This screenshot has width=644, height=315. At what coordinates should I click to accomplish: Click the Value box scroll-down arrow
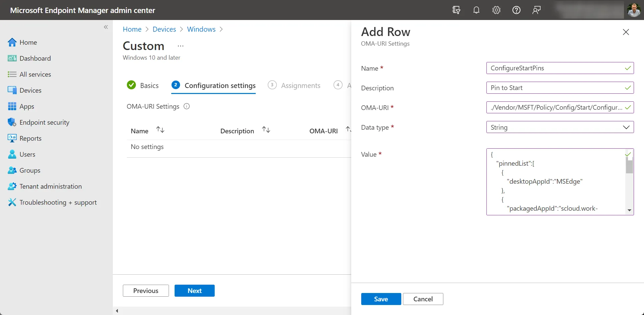629,210
